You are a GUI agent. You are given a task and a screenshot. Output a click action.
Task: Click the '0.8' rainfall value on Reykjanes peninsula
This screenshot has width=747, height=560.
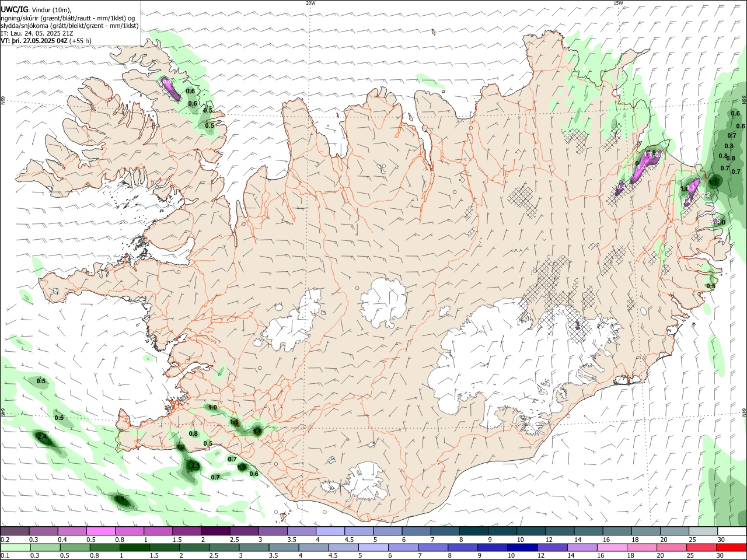click(x=194, y=433)
